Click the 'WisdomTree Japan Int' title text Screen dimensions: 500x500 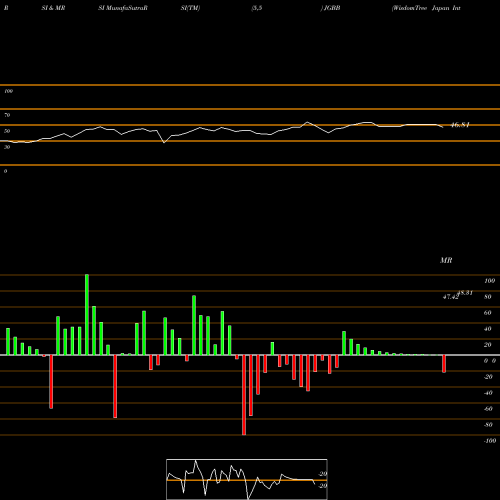coord(426,8)
